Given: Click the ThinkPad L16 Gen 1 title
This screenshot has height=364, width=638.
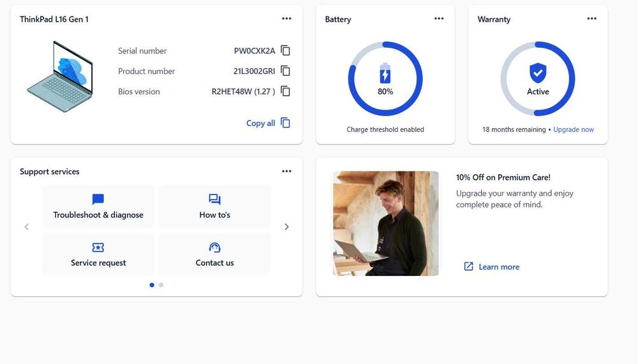Looking at the screenshot, I should (54, 19).
